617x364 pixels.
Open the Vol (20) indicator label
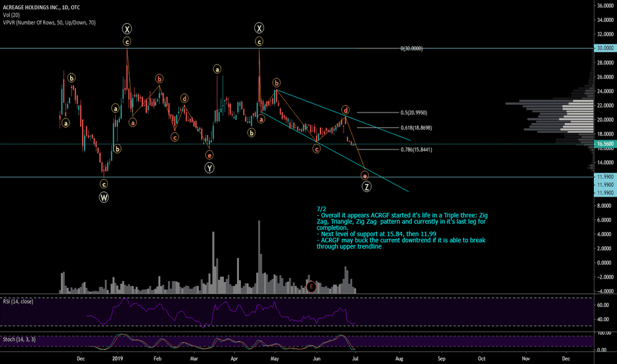pos(11,15)
